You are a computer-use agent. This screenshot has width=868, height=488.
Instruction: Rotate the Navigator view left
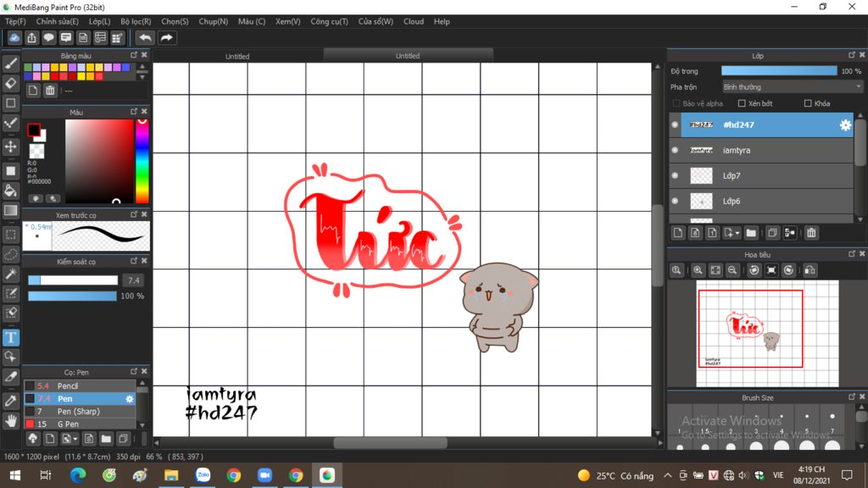[x=754, y=270]
